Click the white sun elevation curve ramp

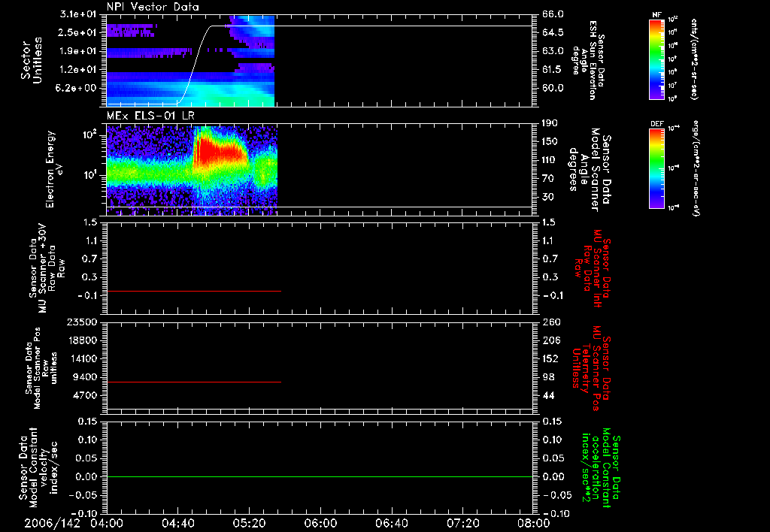(x=196, y=64)
